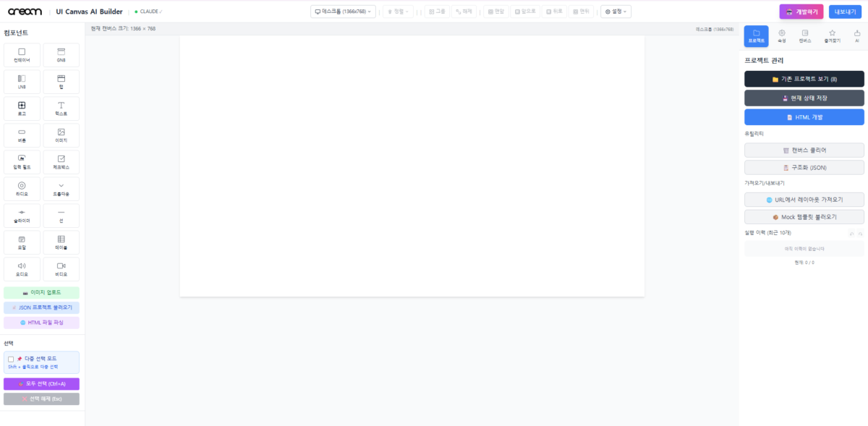Image resolution: width=868 pixels, height=426 pixels.
Task: Open the 정렬 alignment dropdown
Action: (399, 12)
